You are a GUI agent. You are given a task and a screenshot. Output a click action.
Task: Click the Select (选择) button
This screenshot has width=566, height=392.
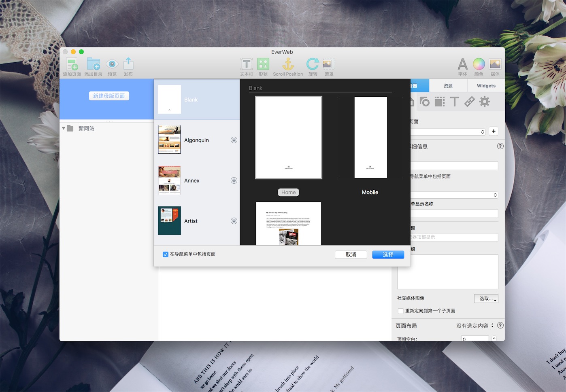pos(388,254)
